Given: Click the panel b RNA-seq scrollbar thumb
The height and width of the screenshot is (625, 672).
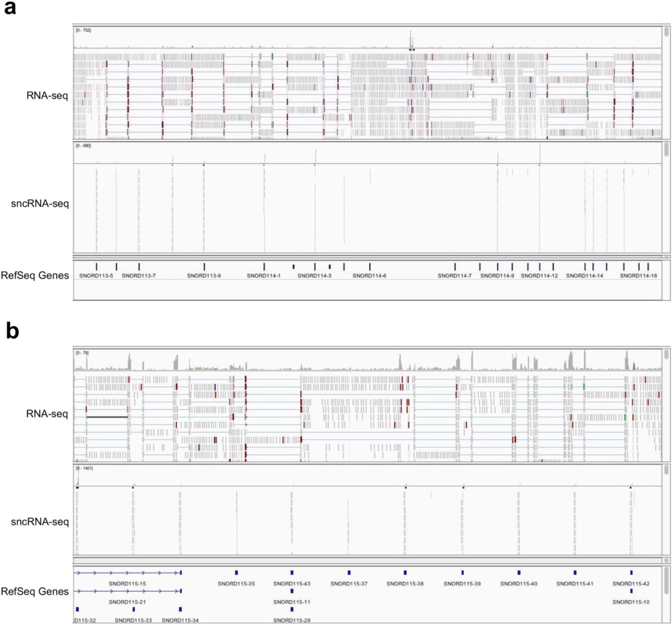Looking at the screenshot, I should pyautogui.click(x=666, y=354).
